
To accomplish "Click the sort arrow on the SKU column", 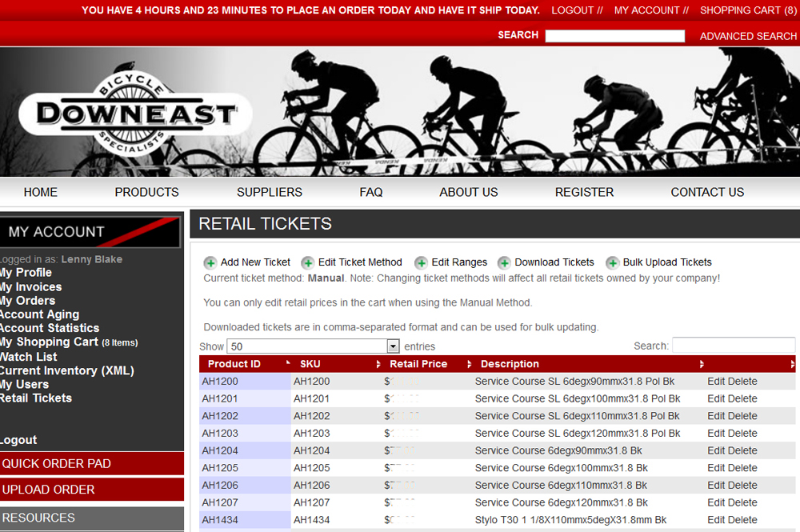I will coord(378,363).
